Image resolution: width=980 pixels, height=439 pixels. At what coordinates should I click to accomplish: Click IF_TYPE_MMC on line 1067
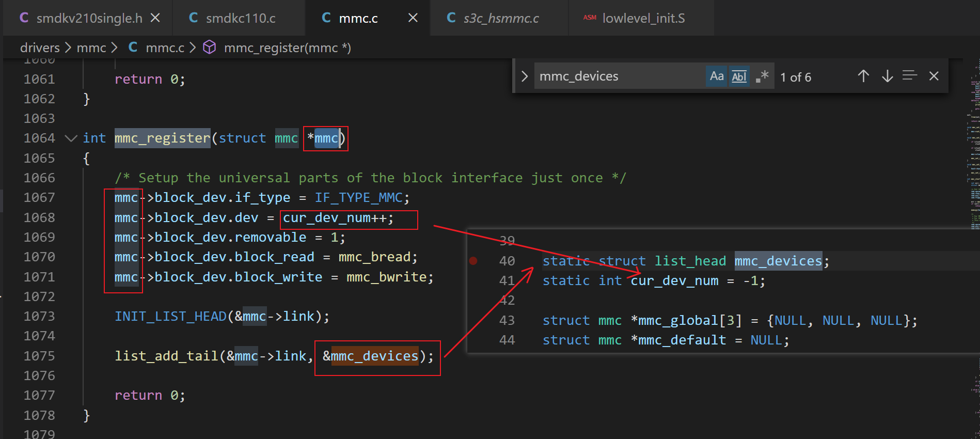tap(358, 198)
